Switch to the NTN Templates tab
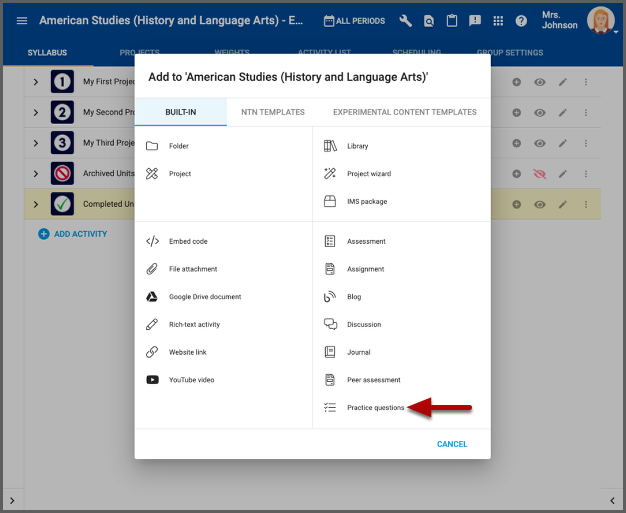This screenshot has height=513, width=626. tap(273, 112)
